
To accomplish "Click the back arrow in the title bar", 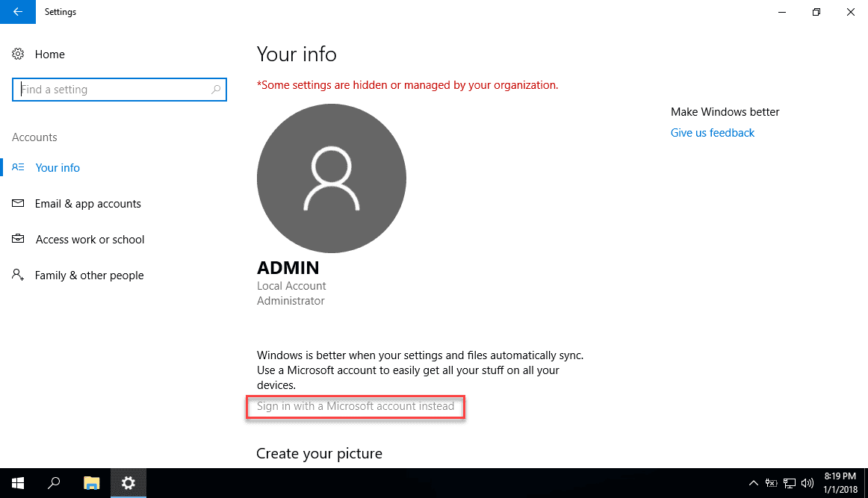I will [17, 12].
